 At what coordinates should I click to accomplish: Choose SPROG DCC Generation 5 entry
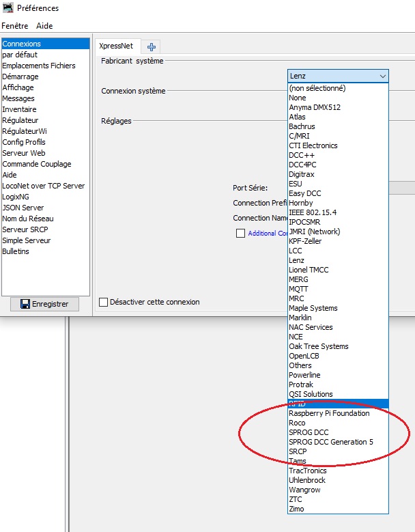[338, 442]
